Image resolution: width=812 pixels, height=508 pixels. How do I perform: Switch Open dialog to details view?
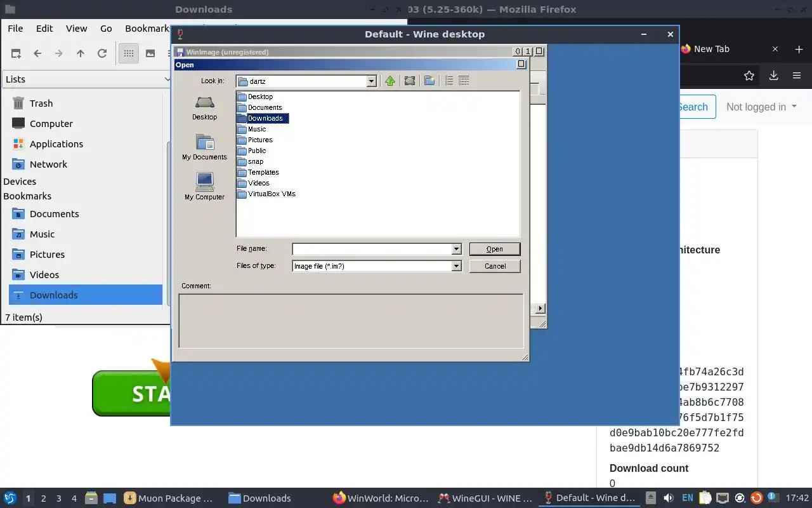[x=464, y=81]
